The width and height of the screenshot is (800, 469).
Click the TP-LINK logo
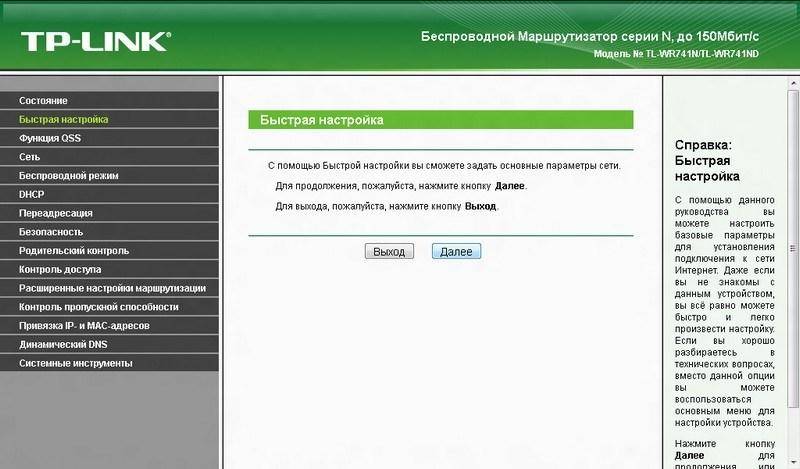point(96,41)
